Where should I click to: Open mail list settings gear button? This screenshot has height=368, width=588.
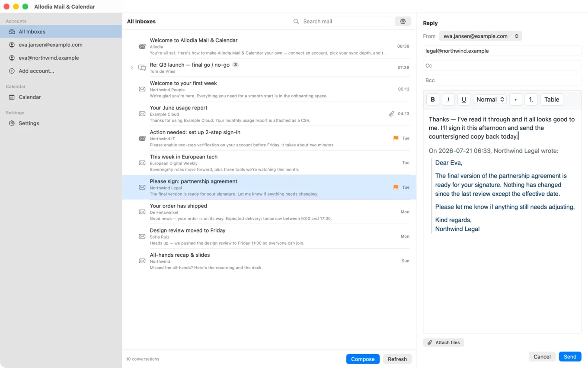[x=403, y=21]
